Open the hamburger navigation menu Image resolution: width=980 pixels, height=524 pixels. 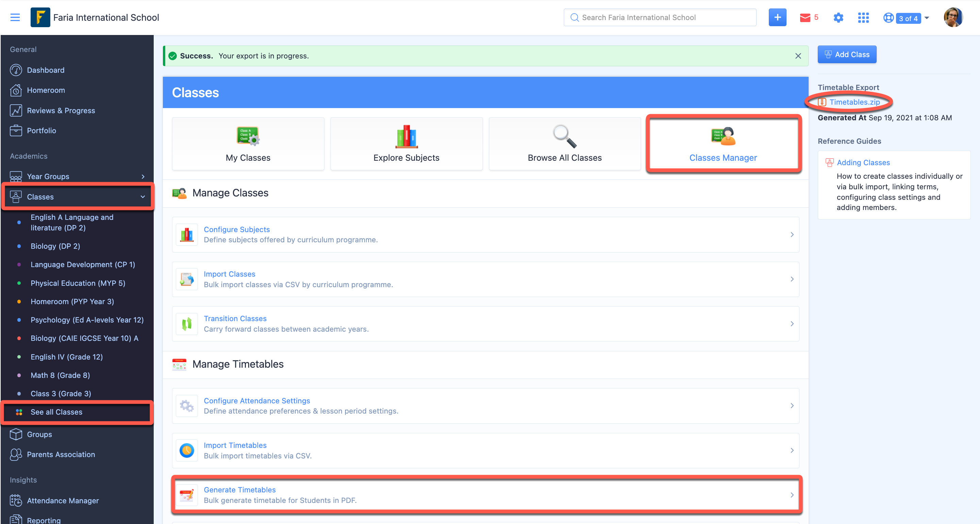click(x=15, y=17)
